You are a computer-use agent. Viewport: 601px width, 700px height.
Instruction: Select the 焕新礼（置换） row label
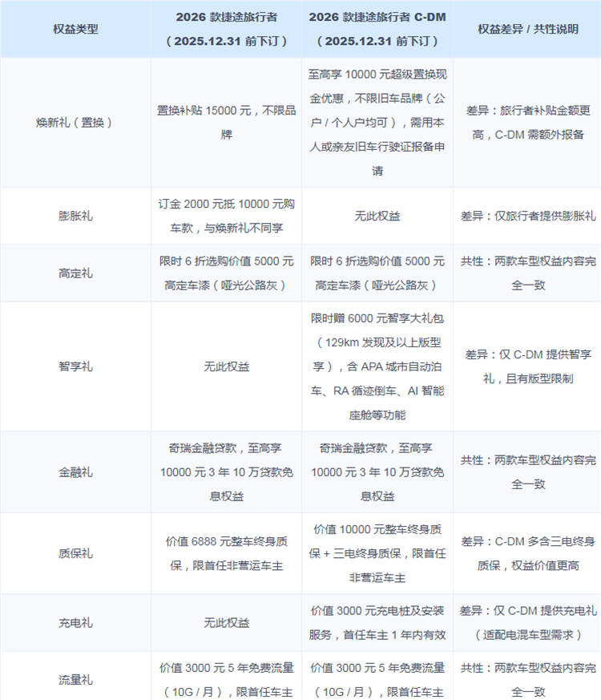(x=75, y=123)
